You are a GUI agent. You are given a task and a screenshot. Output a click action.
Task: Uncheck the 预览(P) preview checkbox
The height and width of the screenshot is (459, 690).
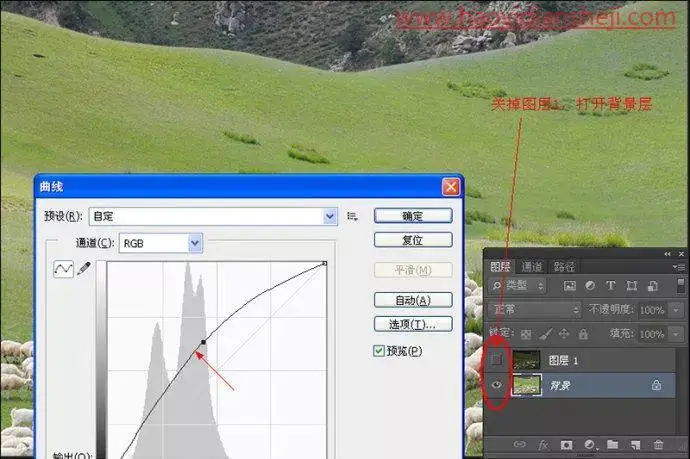(378, 351)
